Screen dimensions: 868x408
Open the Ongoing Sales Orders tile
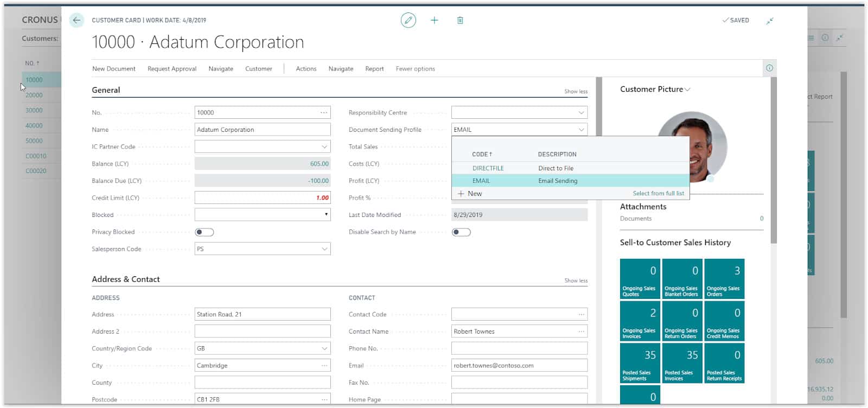coord(724,279)
